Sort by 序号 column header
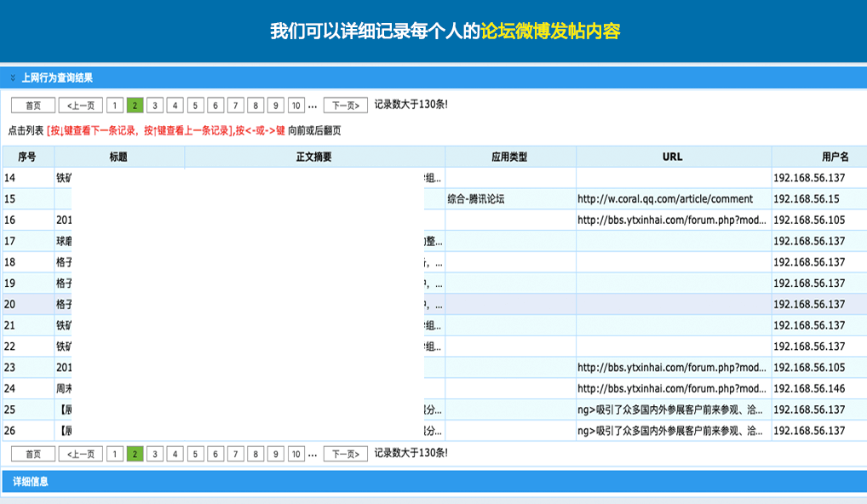The image size is (867, 504). 27,157
